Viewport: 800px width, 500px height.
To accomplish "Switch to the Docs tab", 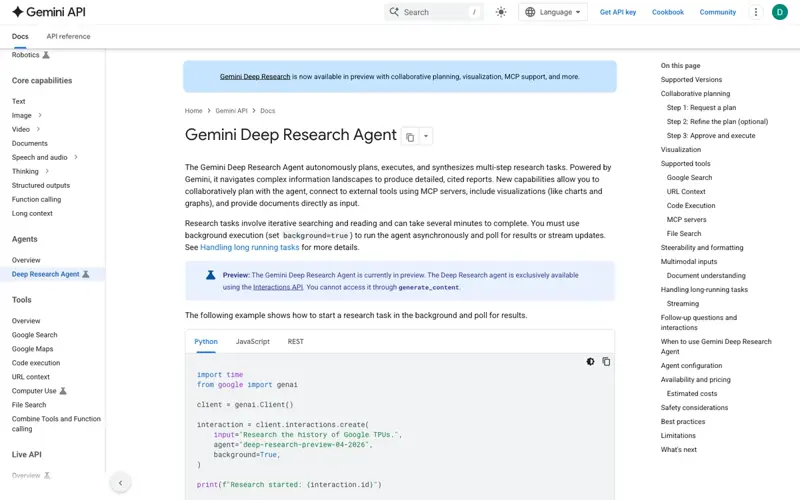I will click(20, 36).
